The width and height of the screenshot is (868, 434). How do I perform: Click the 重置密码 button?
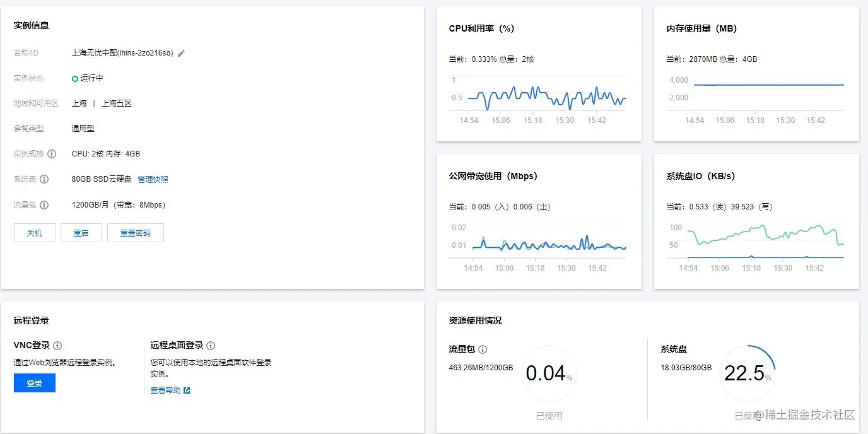[x=136, y=233]
